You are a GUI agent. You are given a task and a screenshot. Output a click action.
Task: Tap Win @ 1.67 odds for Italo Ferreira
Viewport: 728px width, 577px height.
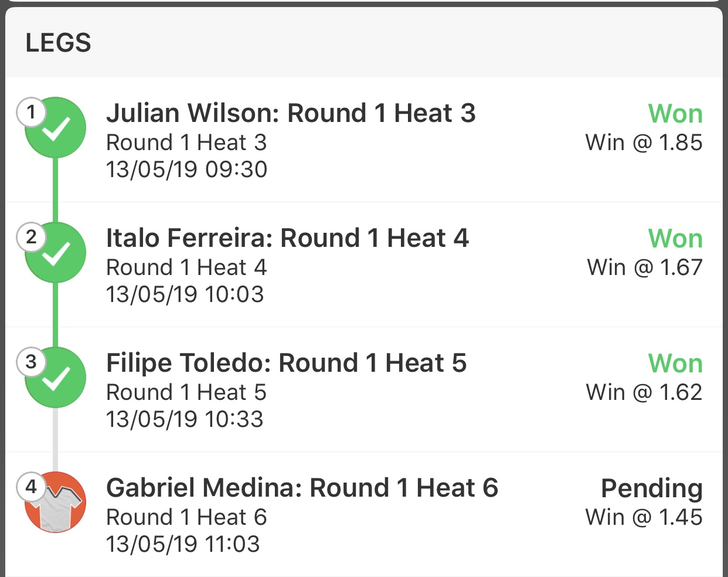(645, 267)
